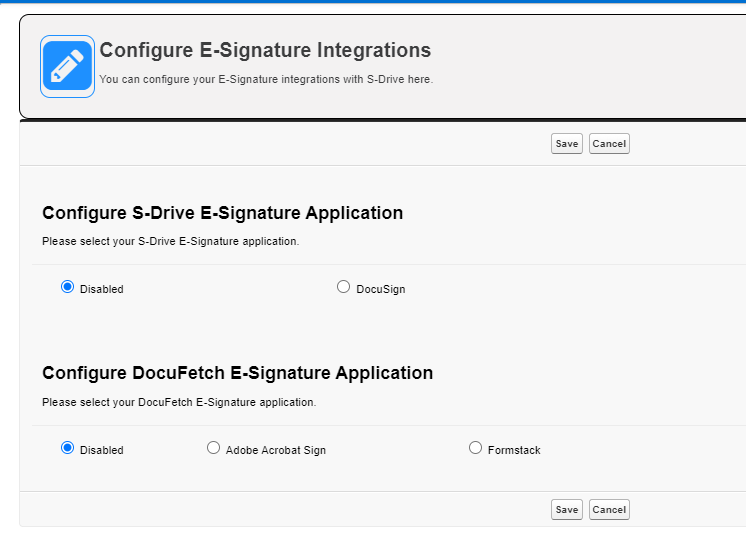This screenshot has width=746, height=545.
Task: Select Disabled radio for DocuFetch E-Signature
Action: coord(68,448)
